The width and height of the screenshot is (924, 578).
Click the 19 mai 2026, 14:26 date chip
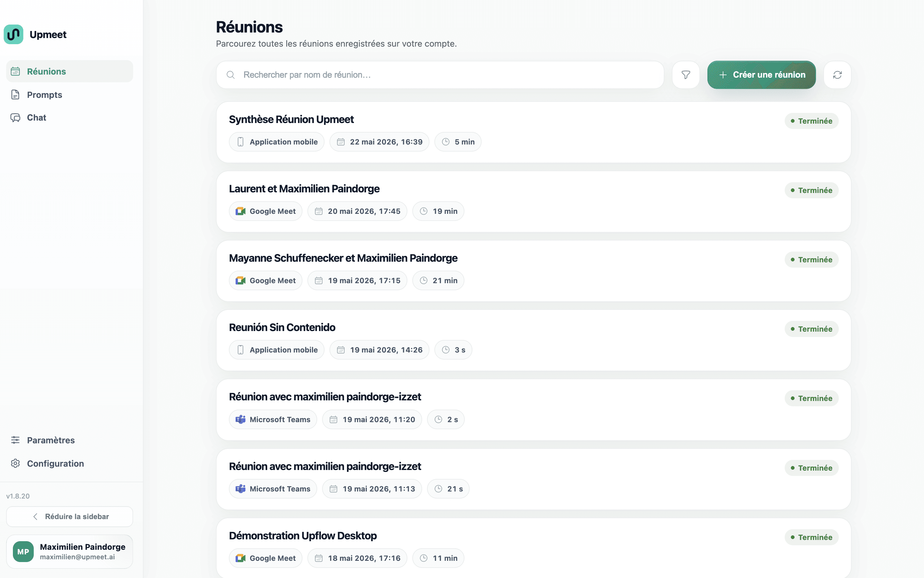pyautogui.click(x=379, y=350)
